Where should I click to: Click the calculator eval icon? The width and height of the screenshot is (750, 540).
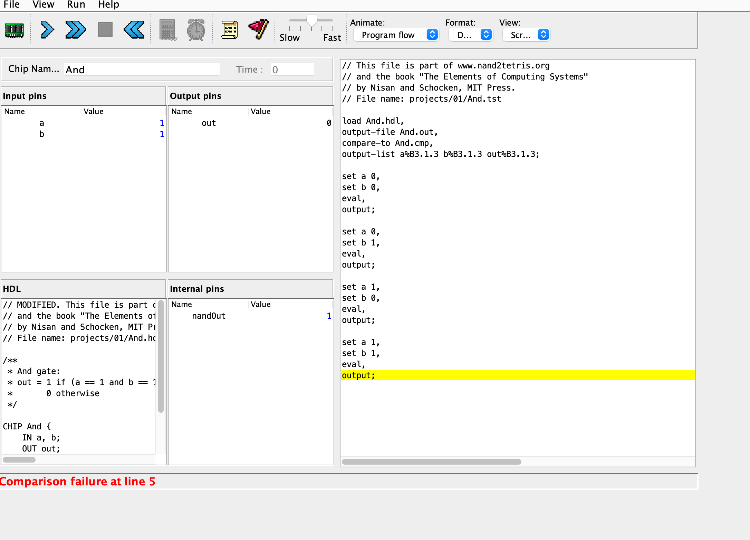point(168,30)
